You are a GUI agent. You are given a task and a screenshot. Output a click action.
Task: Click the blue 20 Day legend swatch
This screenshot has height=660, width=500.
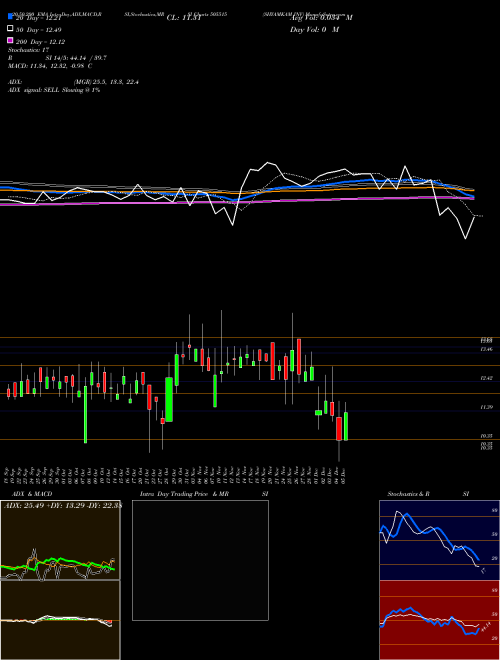(10, 17)
